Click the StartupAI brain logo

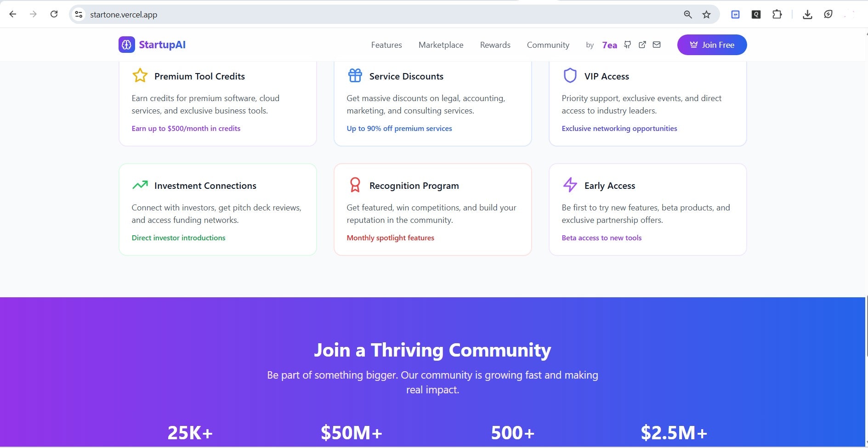(x=126, y=45)
